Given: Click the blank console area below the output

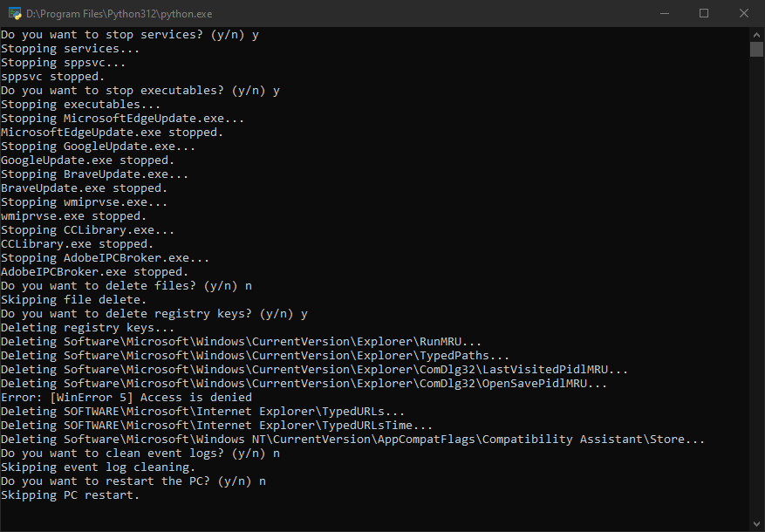Looking at the screenshot, I should 349,515.
